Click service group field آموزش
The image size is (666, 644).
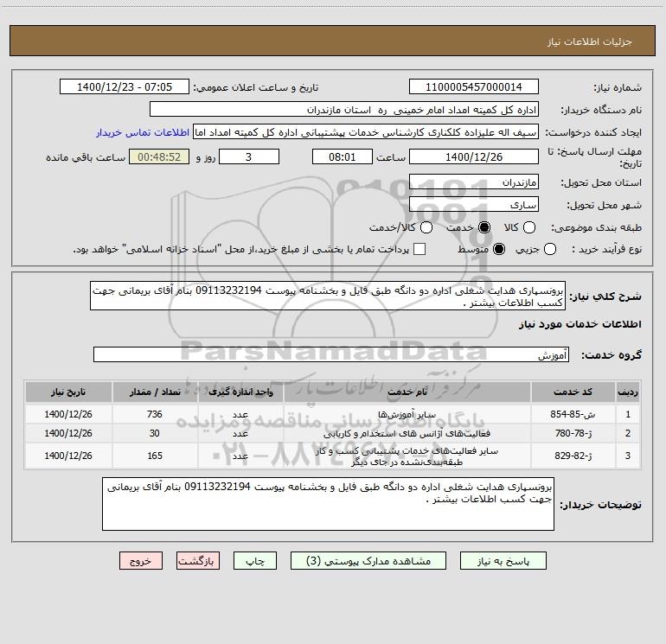click(x=331, y=354)
